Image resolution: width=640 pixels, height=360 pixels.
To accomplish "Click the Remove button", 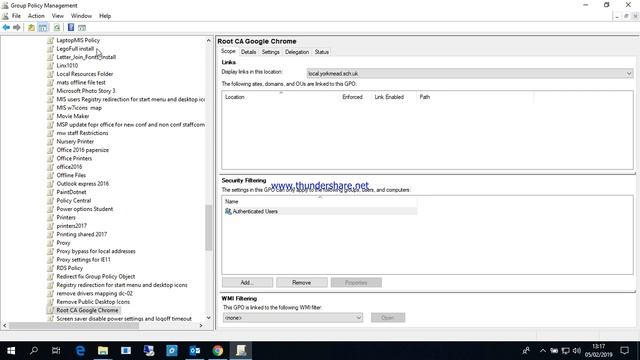I will pos(302,282).
